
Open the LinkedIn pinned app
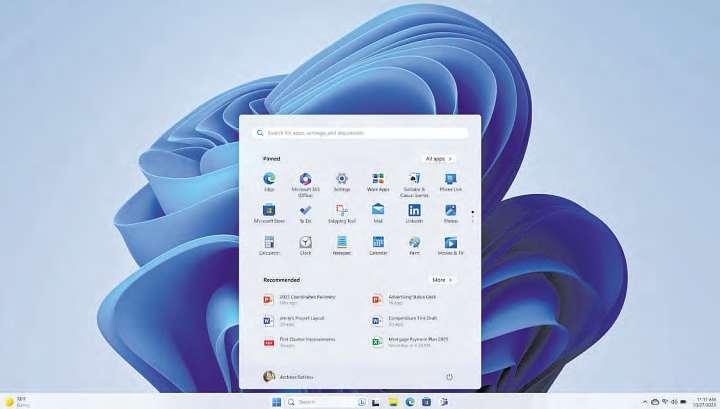point(414,213)
